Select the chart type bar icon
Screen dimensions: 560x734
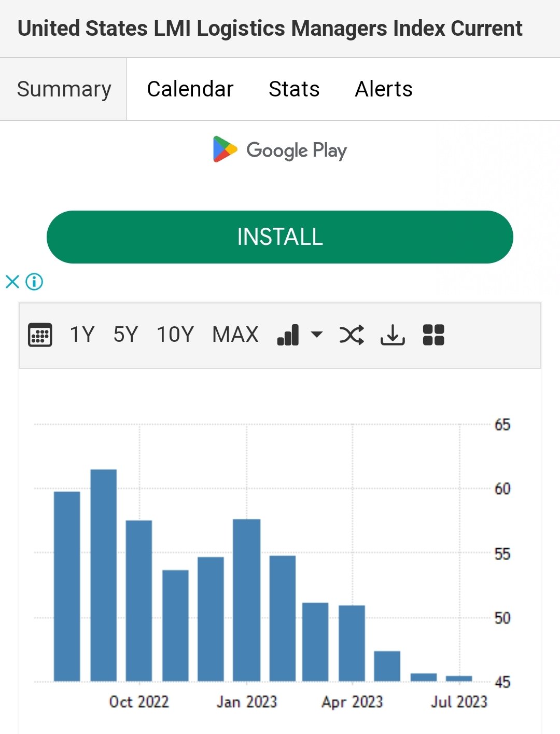[x=288, y=335]
